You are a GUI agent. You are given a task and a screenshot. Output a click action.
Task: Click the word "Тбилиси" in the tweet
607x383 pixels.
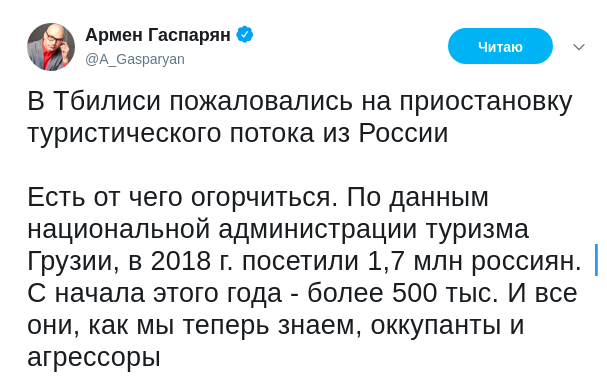pos(107,101)
